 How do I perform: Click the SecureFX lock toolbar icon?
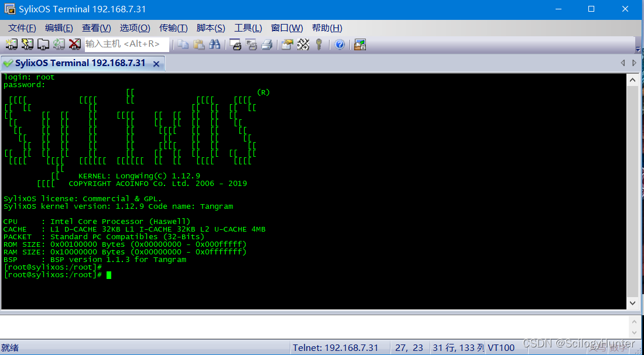point(360,44)
